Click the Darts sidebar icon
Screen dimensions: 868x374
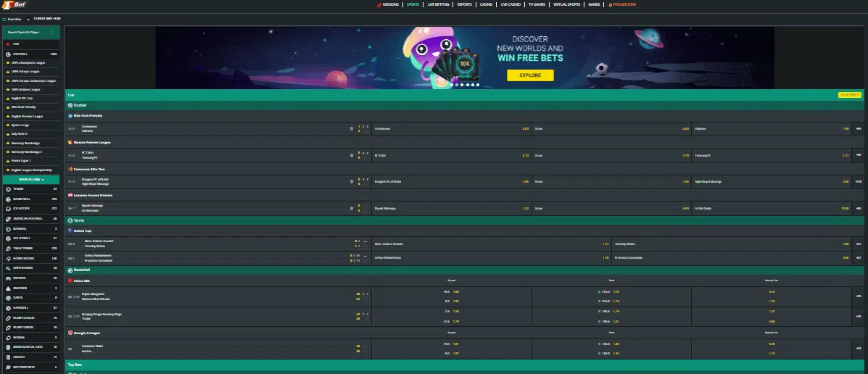pos(8,298)
